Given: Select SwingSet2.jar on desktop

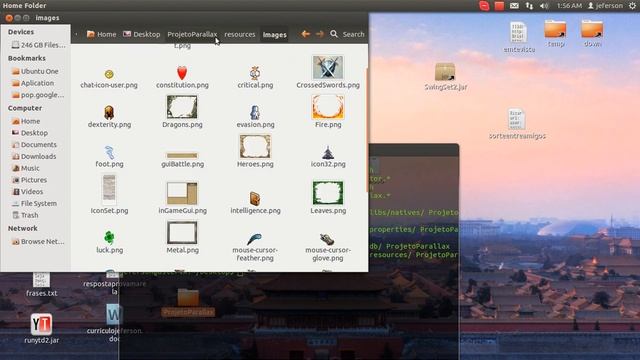Looking at the screenshot, I should coord(445,77).
